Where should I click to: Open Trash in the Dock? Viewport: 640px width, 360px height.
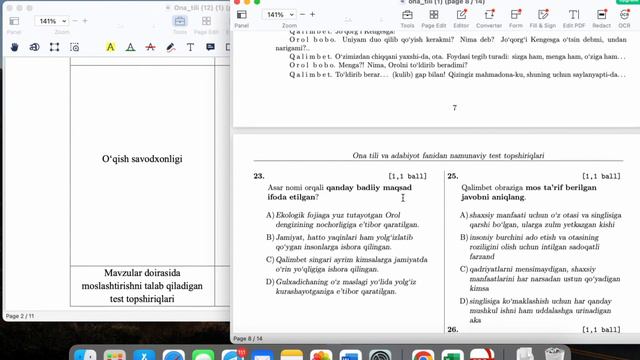(554, 354)
